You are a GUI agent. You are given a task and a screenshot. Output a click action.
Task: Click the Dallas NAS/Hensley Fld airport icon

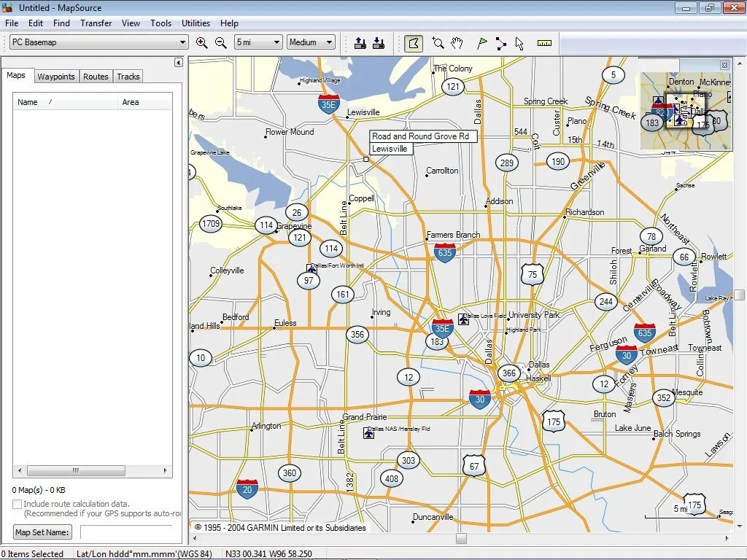click(x=368, y=433)
